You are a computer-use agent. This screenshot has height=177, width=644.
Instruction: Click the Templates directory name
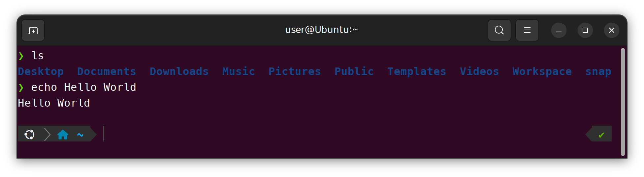coord(417,71)
